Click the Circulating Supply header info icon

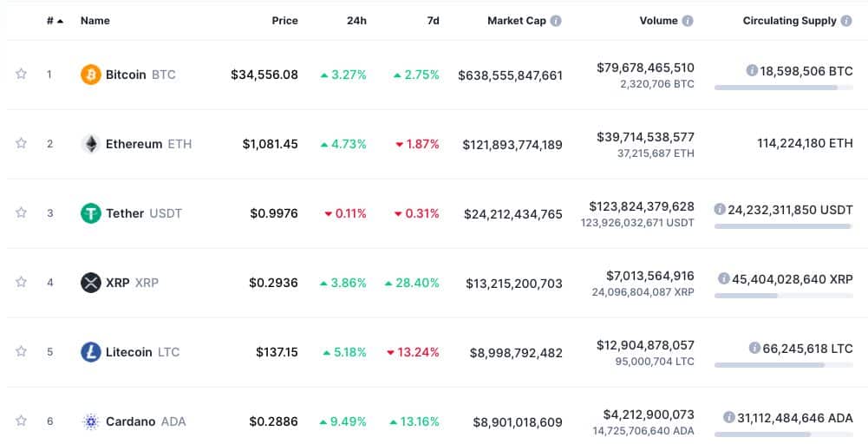pos(845,21)
